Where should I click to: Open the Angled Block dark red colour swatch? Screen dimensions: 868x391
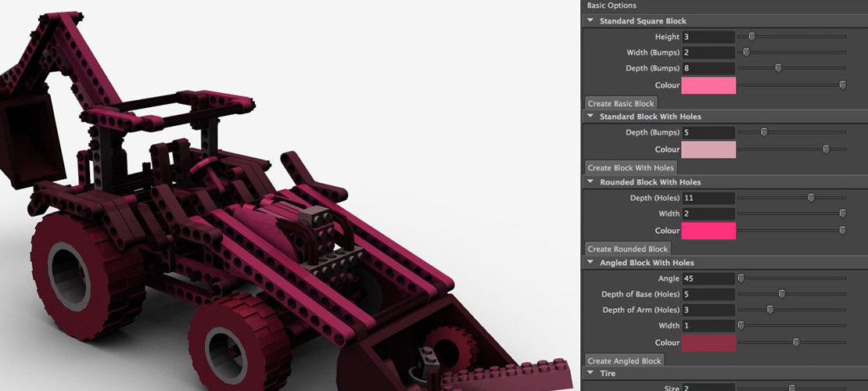pyautogui.click(x=708, y=343)
